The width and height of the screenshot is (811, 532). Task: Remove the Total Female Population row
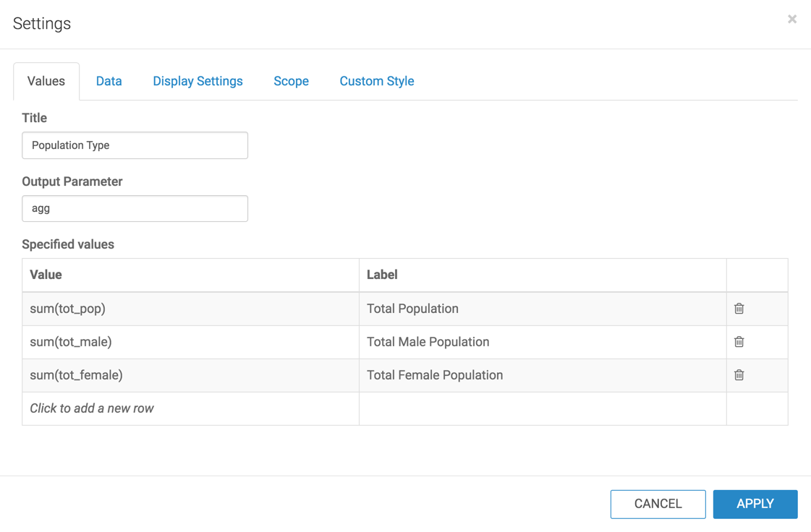739,375
